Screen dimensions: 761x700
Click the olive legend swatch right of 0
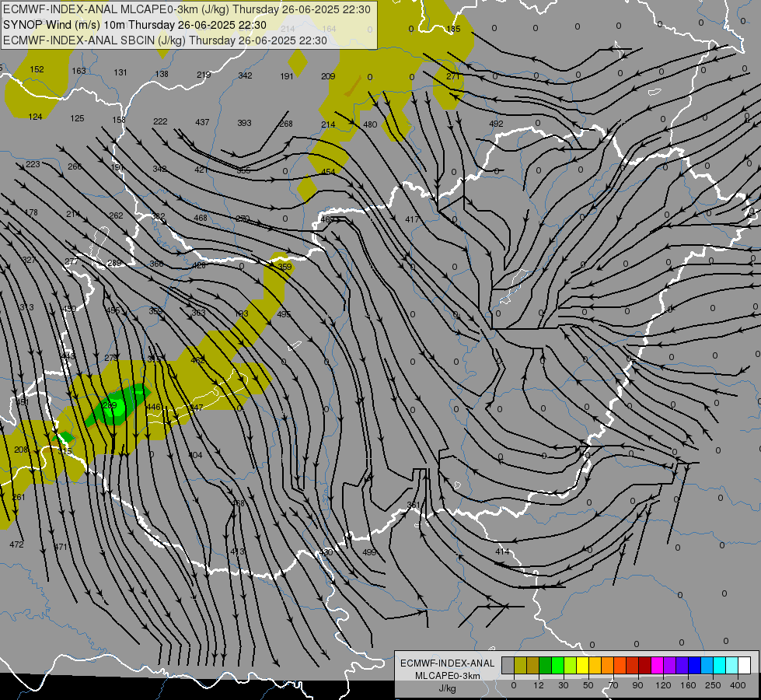[520, 666]
